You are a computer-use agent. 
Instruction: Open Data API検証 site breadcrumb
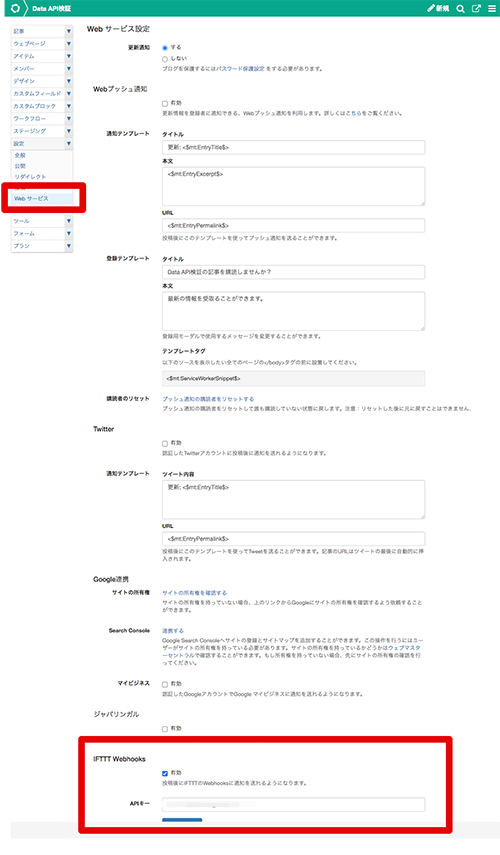[x=51, y=9]
